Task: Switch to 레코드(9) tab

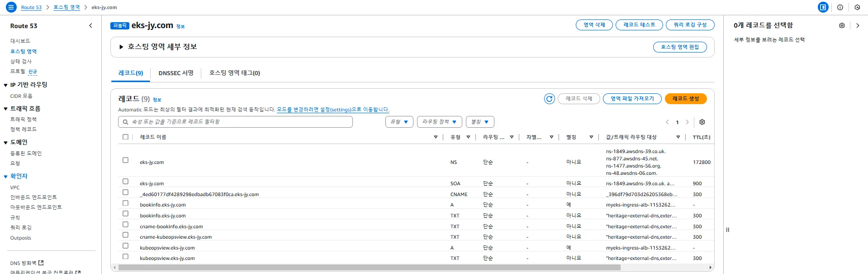Action: pyautogui.click(x=131, y=73)
